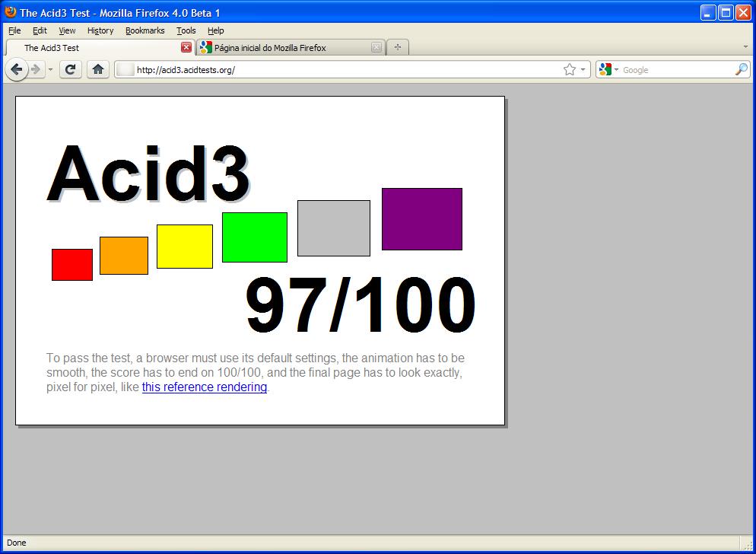This screenshot has width=756, height=554.
Task: Go to the home page via Home button
Action: pyautogui.click(x=98, y=70)
